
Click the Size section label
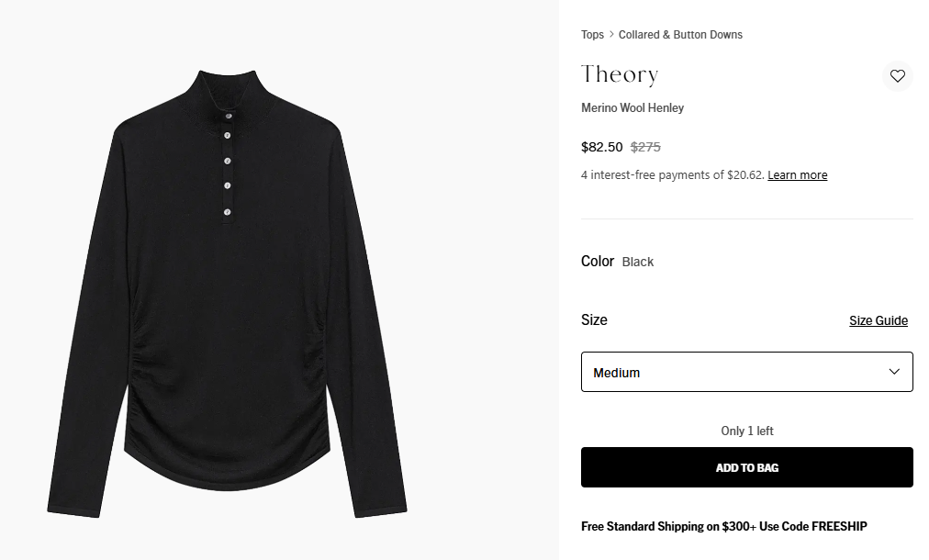(x=594, y=320)
